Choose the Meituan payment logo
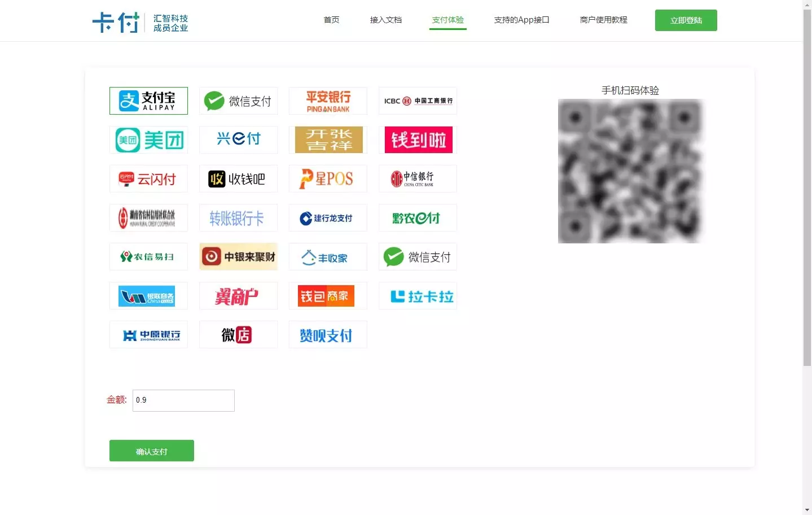Viewport: 812px width, 515px height. [x=148, y=139]
